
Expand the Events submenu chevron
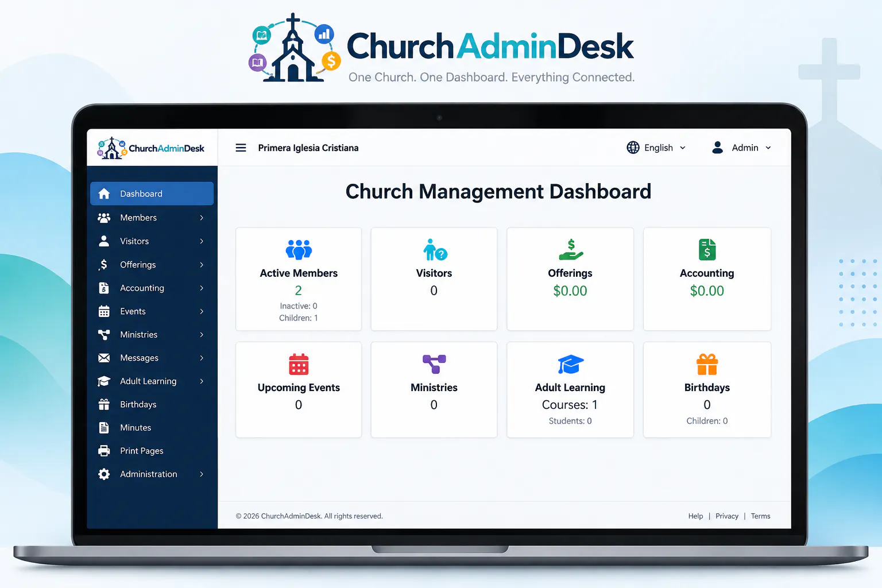(202, 311)
